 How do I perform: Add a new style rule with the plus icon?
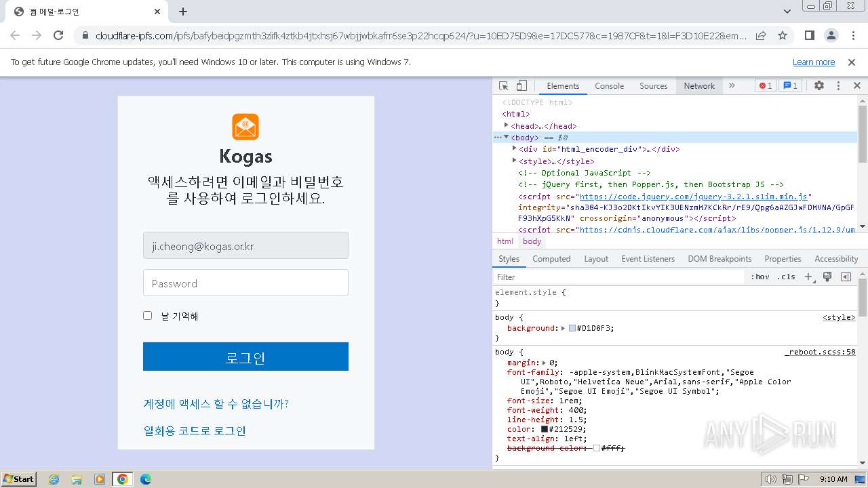[x=808, y=277]
